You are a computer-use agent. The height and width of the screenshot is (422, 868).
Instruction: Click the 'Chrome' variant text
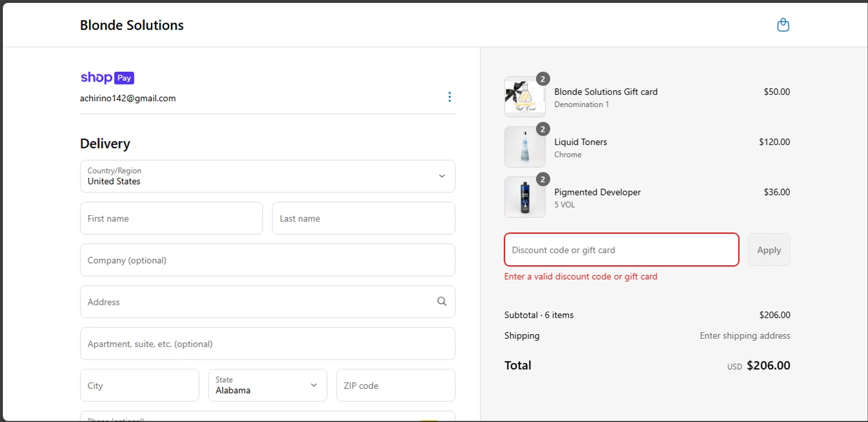[x=568, y=155]
